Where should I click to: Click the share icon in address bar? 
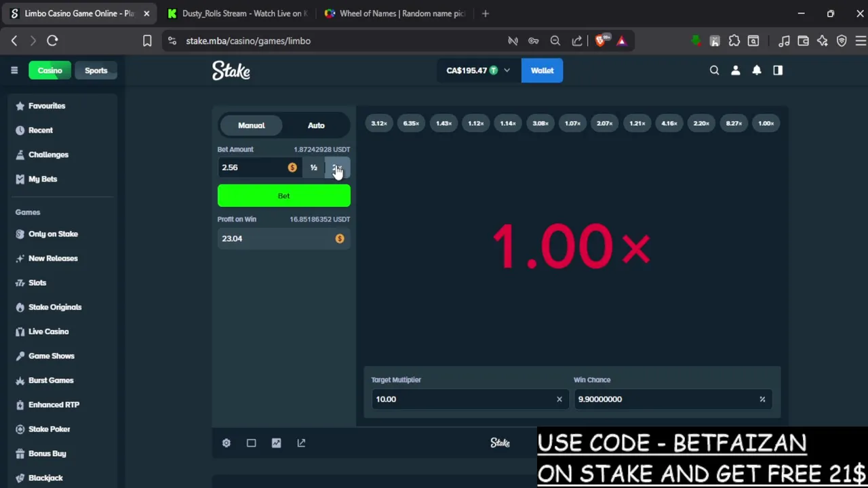[x=577, y=41]
